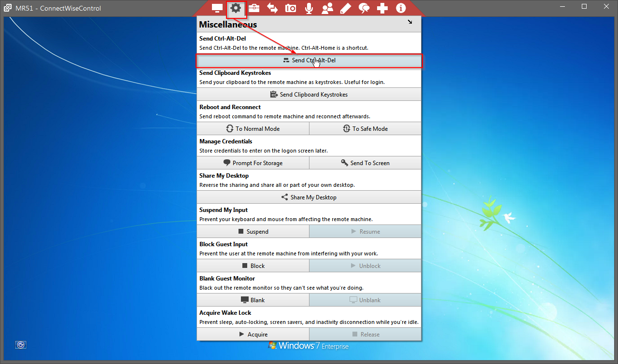The width and height of the screenshot is (618, 364).
Task: Click 'Useful for login' clipboard description text
Action: click(365, 82)
